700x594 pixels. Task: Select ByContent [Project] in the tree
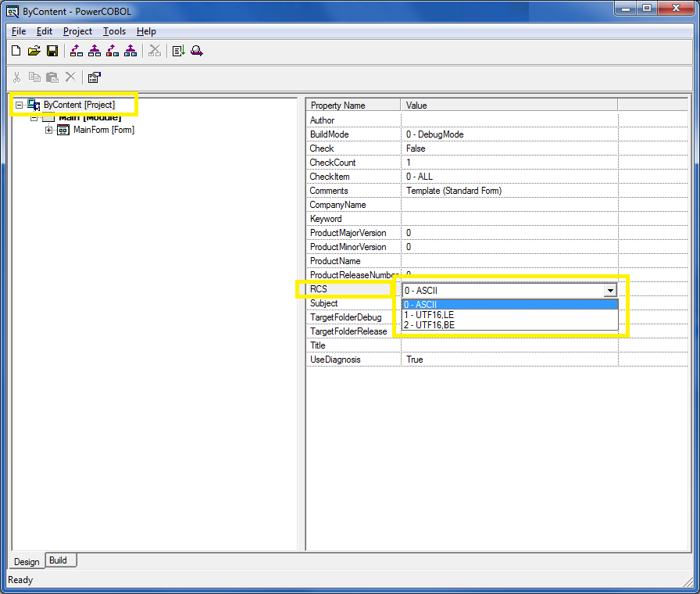[x=80, y=105]
